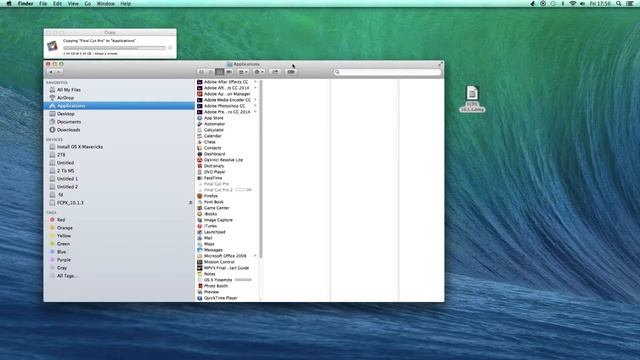Open the File menu

43,3
